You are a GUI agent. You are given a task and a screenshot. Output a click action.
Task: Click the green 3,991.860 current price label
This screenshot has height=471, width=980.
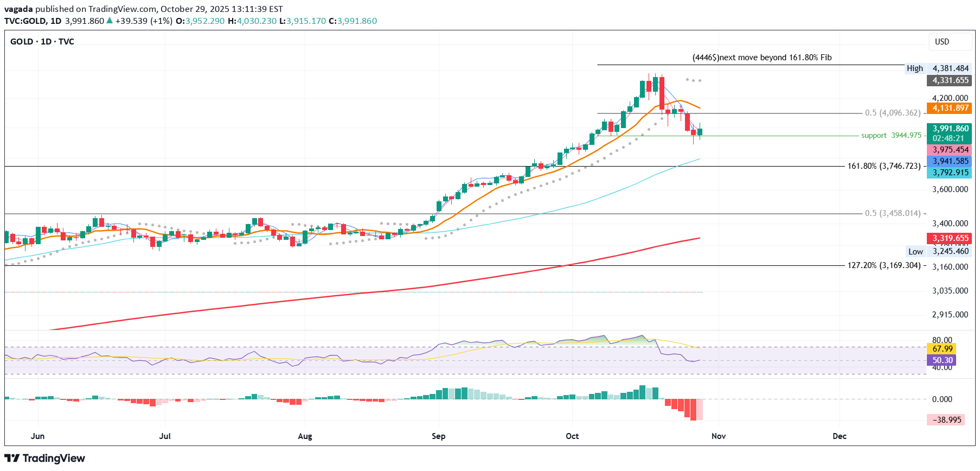click(950, 129)
